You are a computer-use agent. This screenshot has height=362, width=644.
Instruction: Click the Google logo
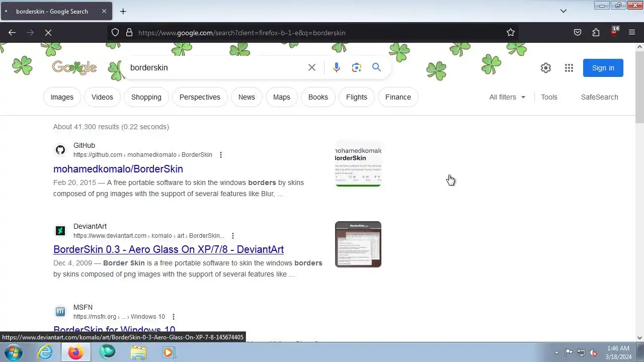point(74,68)
